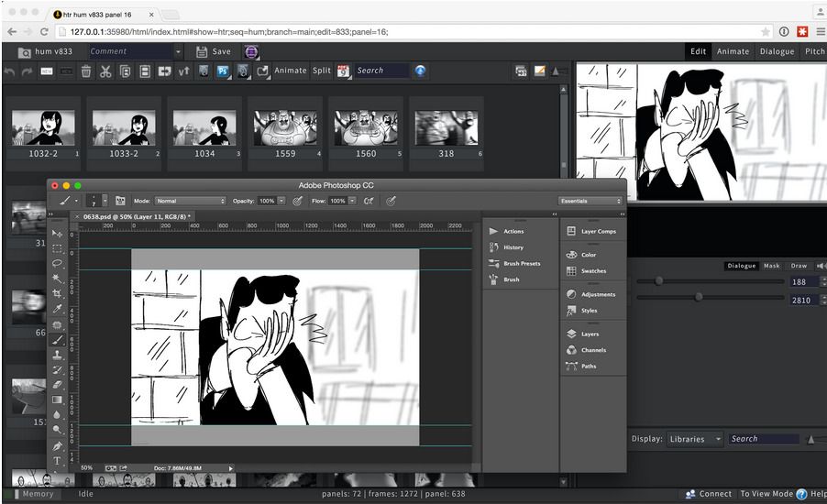Pick the Eyedropper tool
The width and height of the screenshot is (827, 504).
pyautogui.click(x=58, y=310)
